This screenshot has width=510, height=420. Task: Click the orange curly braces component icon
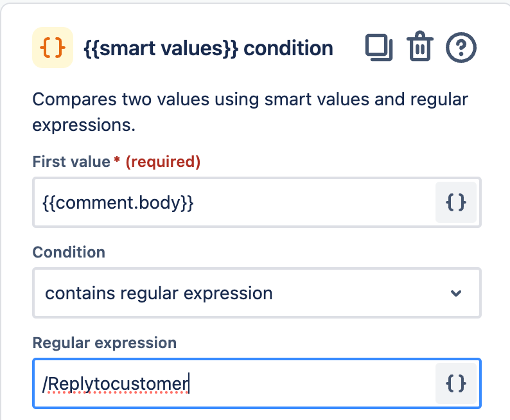(53, 48)
